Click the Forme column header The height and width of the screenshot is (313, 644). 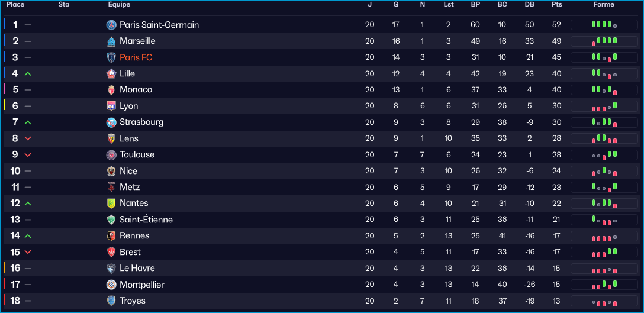pyautogui.click(x=604, y=5)
